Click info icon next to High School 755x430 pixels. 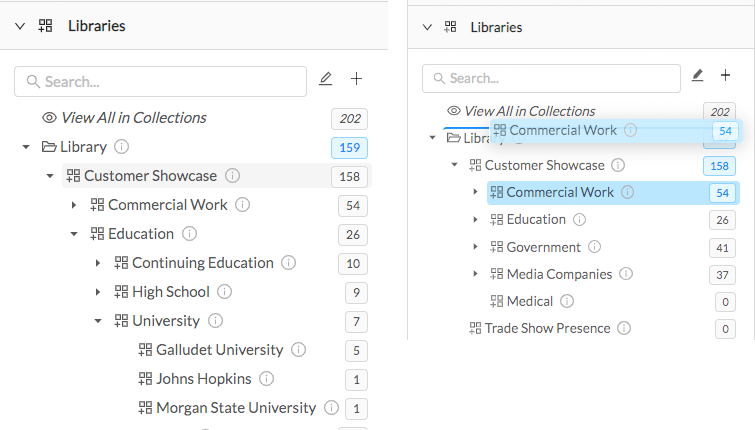(x=224, y=292)
